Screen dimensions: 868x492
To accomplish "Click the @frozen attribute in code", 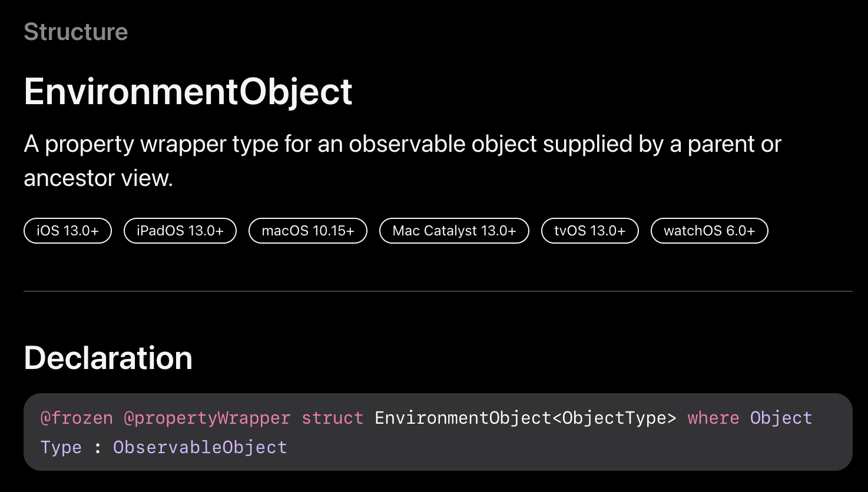I will 77,418.
